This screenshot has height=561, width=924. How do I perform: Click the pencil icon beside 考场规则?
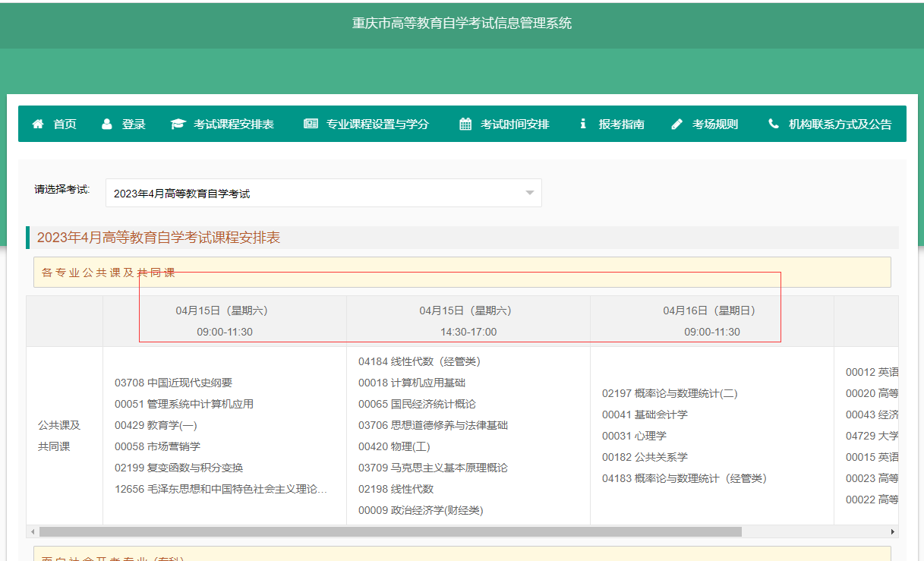pos(677,124)
